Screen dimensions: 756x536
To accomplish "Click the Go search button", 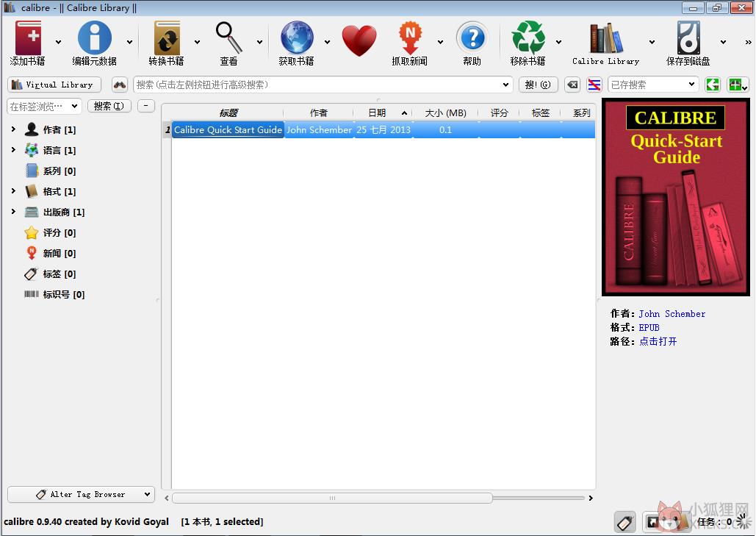I will 538,85.
